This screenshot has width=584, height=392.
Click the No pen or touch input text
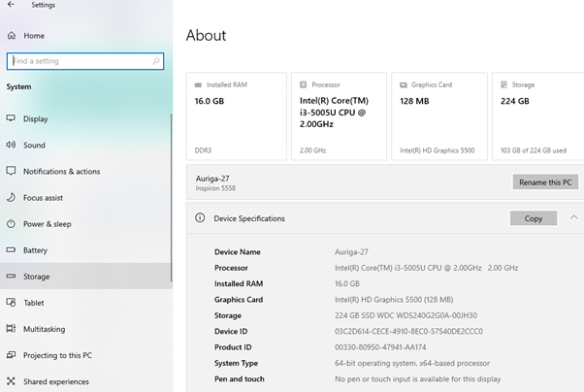click(x=417, y=379)
